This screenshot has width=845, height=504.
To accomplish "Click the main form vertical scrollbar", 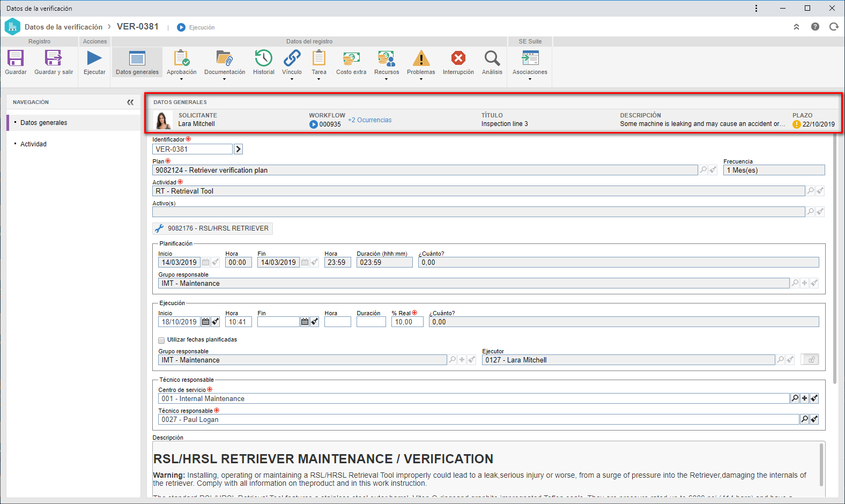I will pyautogui.click(x=835, y=259).
